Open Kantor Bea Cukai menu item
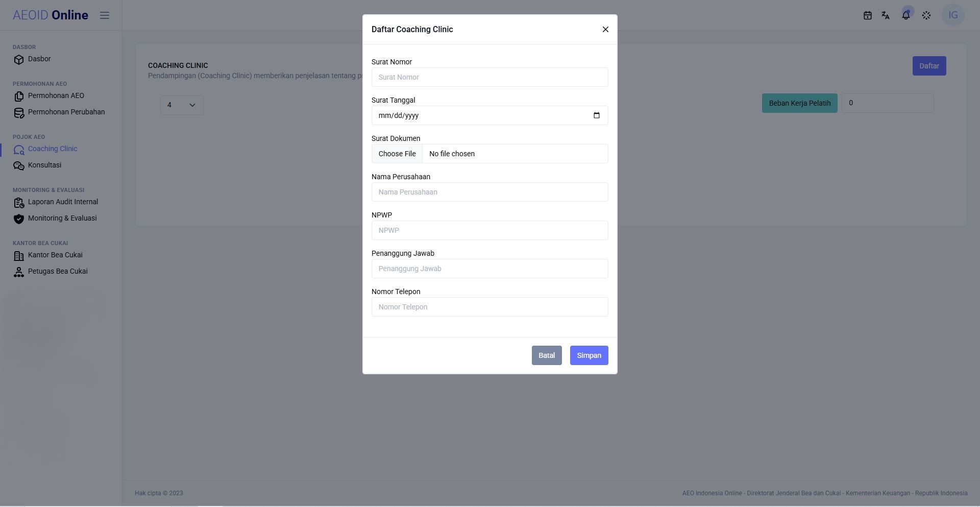980x507 pixels. pos(55,255)
